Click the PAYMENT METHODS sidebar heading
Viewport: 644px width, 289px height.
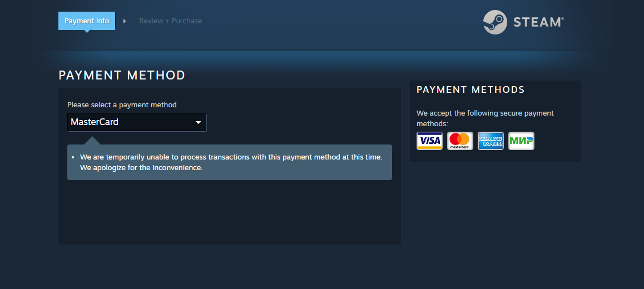(x=470, y=89)
